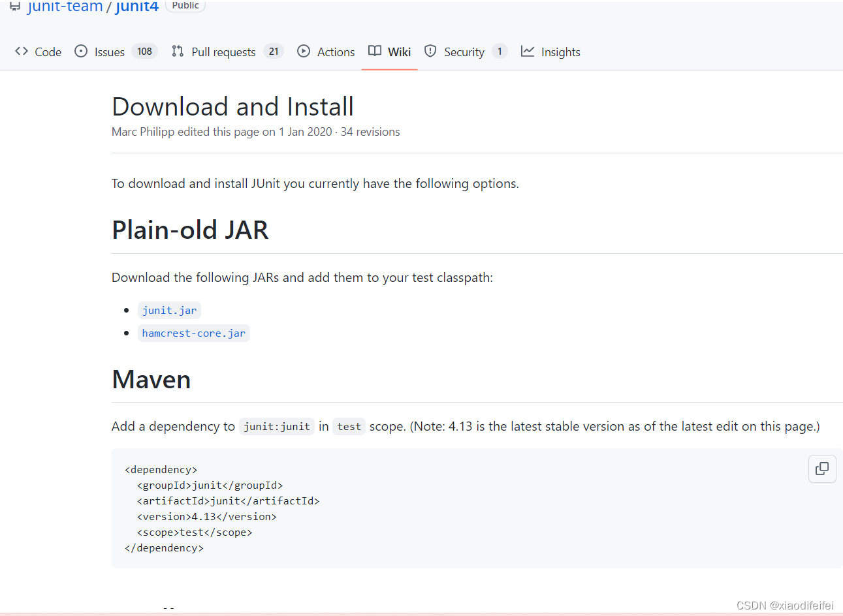Click the Security count badge 1
This screenshot has height=616, width=843.
click(500, 51)
